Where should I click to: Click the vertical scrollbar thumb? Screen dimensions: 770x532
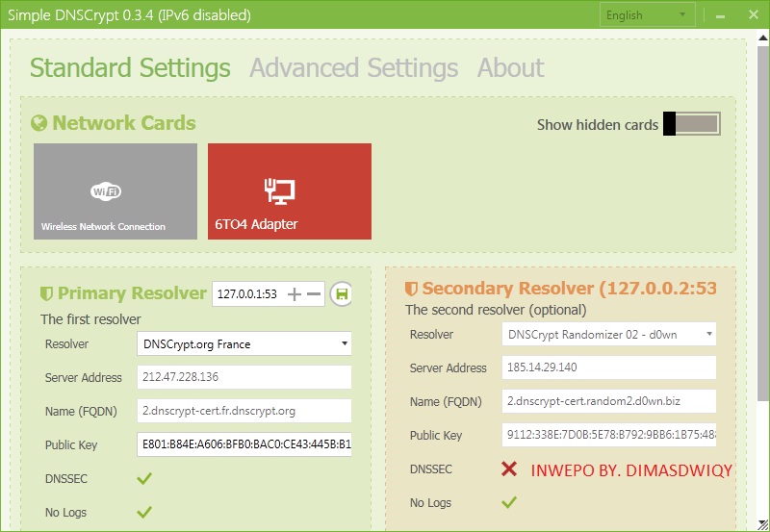click(763, 223)
